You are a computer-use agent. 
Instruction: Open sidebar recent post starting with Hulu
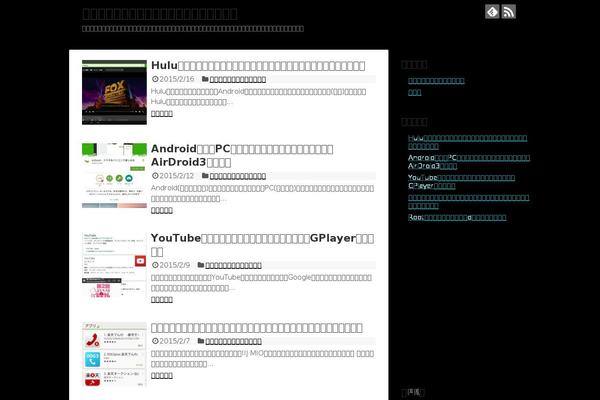(468, 142)
